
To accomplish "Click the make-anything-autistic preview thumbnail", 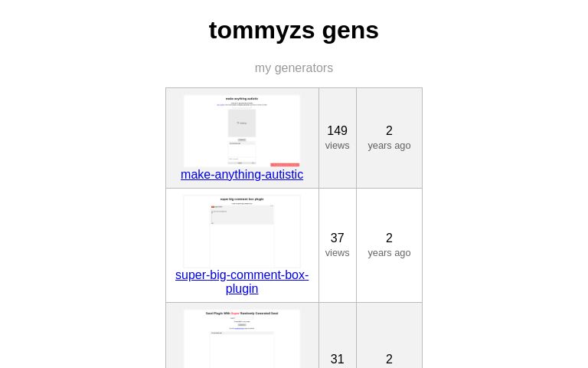I will [242, 130].
